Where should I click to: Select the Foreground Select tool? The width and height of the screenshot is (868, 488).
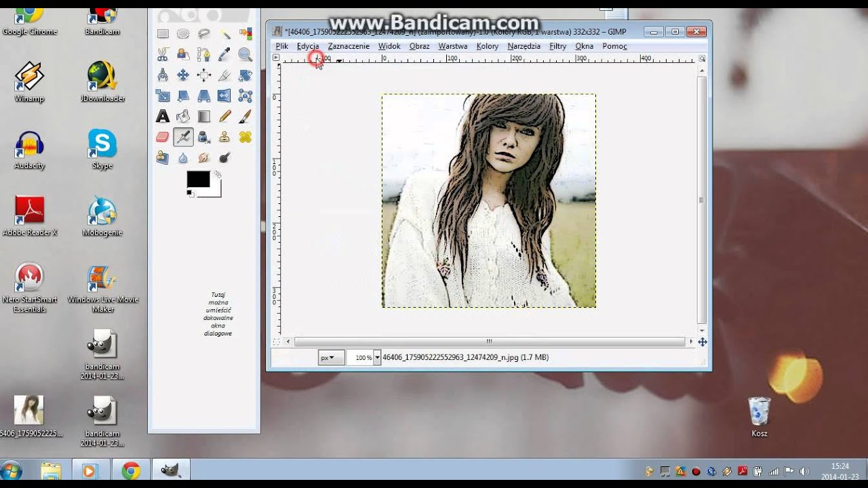pos(183,55)
